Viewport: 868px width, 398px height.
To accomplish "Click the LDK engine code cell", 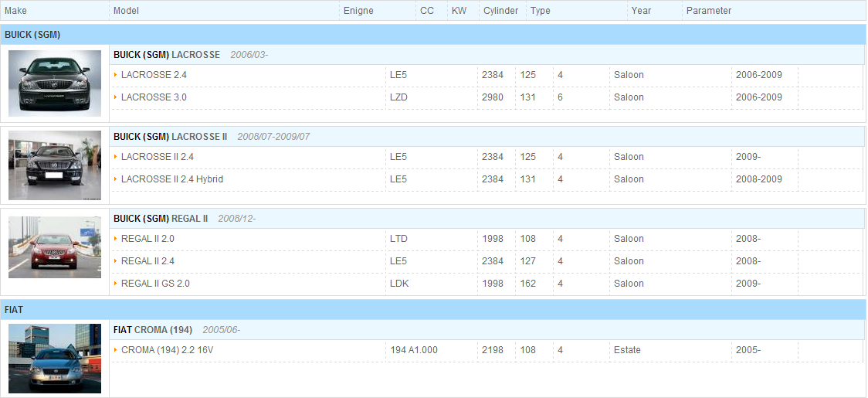I will pyautogui.click(x=399, y=284).
